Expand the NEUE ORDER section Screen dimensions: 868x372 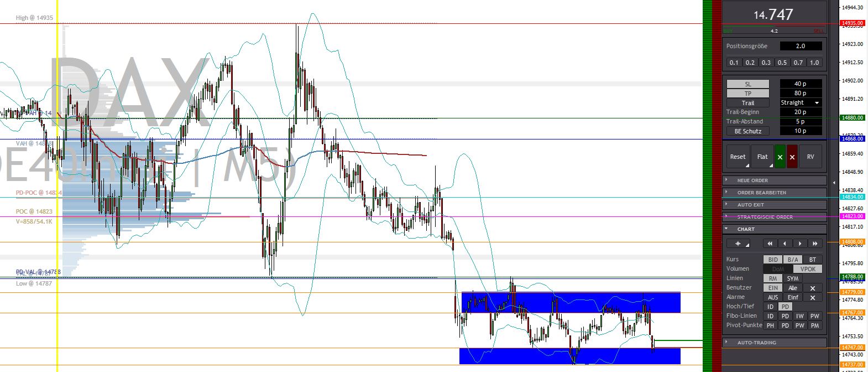(775, 180)
